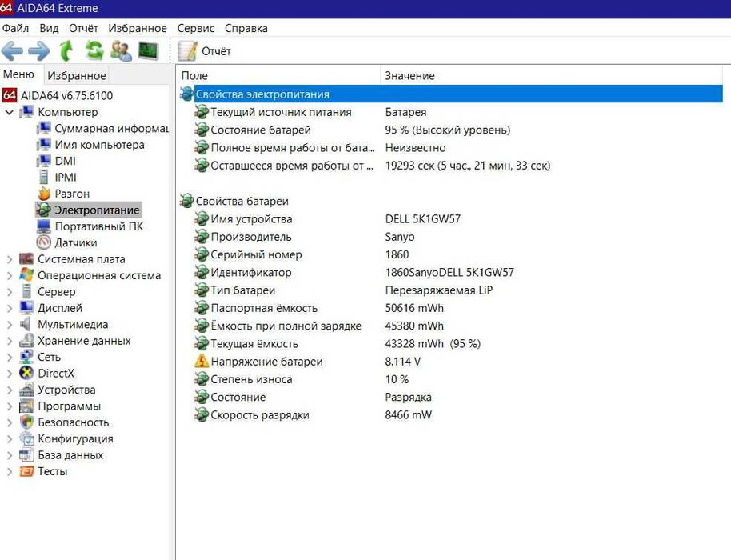The height and width of the screenshot is (560, 731).
Task: Click the Мультимедиа speaker icon
Action: (26, 324)
